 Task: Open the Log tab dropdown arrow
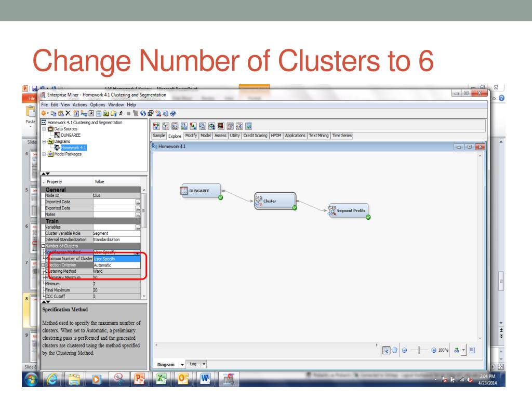point(204,364)
